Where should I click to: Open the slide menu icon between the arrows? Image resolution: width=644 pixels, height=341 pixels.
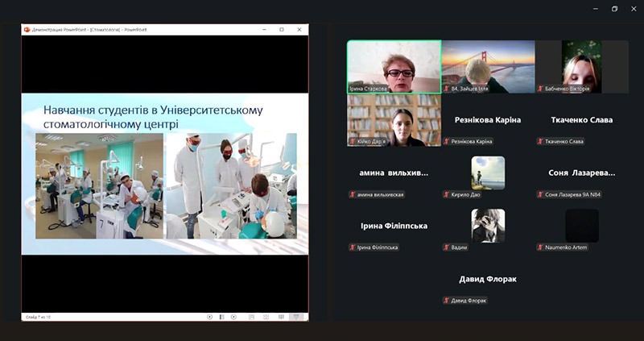tap(221, 317)
